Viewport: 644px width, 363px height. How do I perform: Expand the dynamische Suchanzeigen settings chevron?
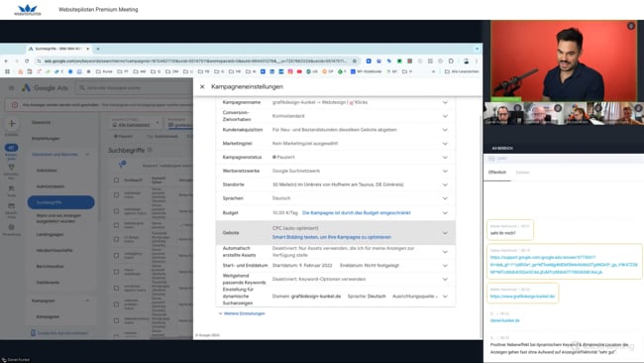pyautogui.click(x=445, y=297)
